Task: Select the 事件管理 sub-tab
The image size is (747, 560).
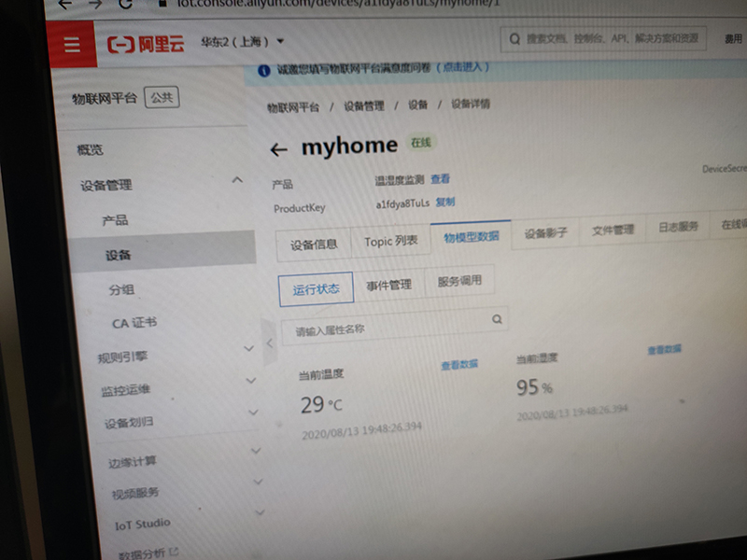Action: pos(388,286)
